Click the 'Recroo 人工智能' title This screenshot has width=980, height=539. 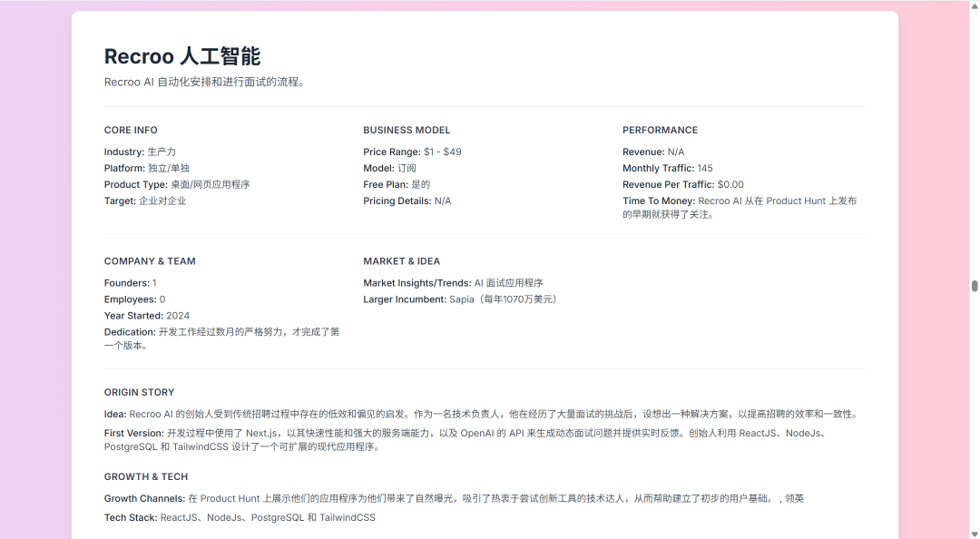pos(181,56)
